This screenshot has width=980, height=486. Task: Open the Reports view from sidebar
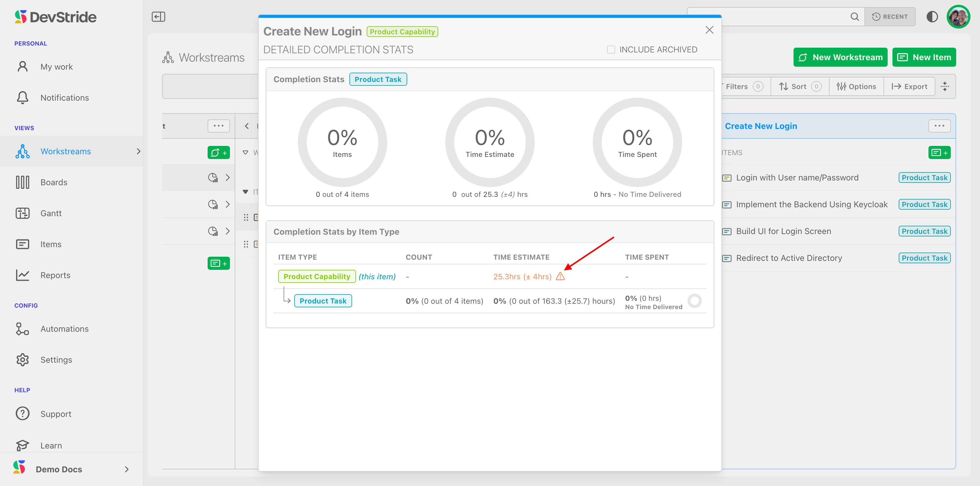click(x=55, y=275)
